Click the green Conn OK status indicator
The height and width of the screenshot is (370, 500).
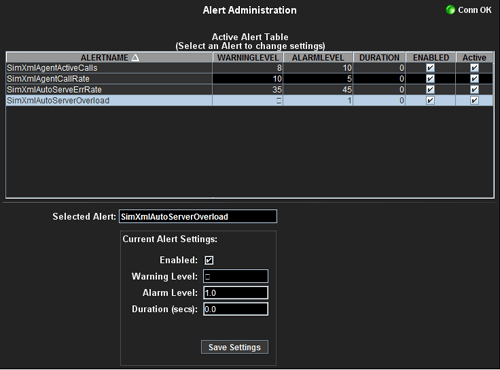(x=450, y=10)
